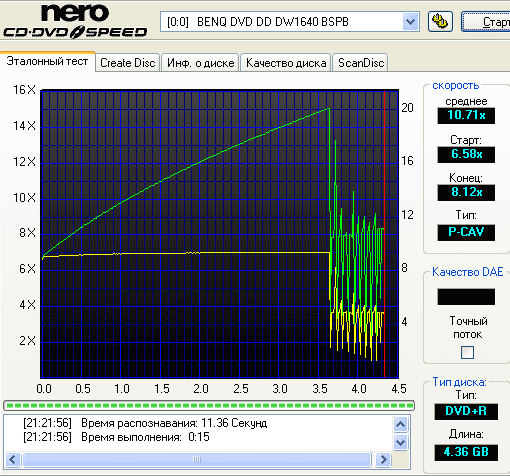Toggle the Точный поток checkbox
The image size is (510, 476).
point(467,352)
